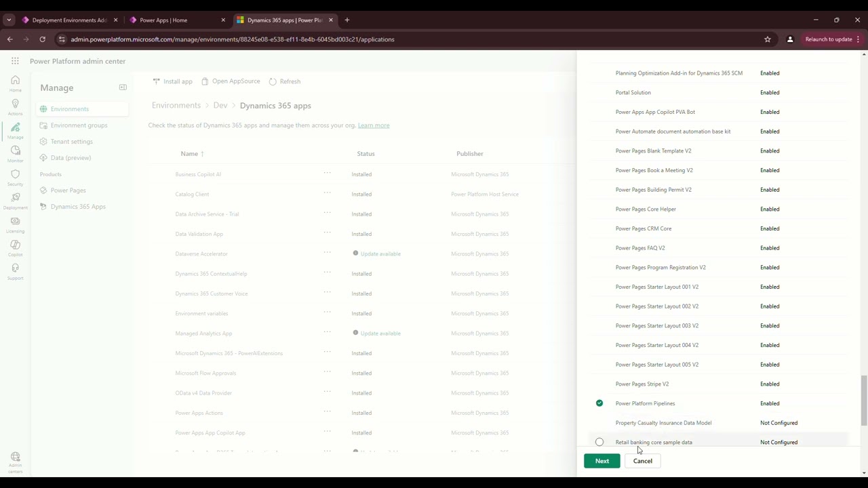Click Data Validation App in list
Screen dimensions: 868x488
pyautogui.click(x=199, y=234)
